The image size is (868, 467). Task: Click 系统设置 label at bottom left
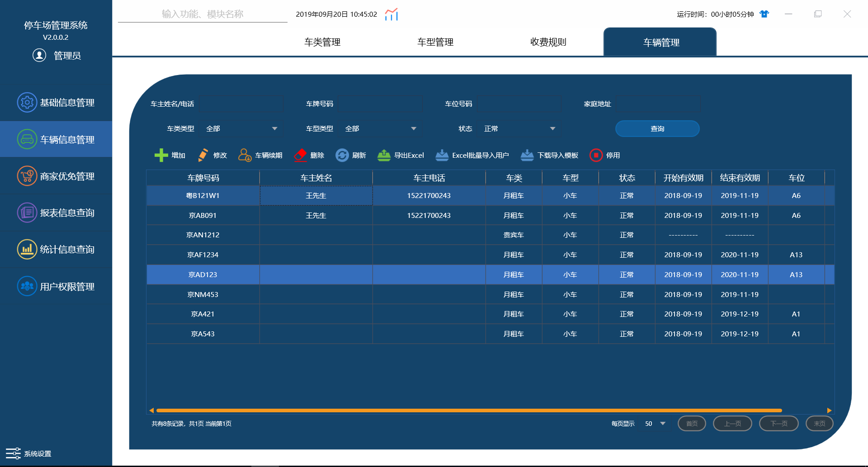point(38,454)
